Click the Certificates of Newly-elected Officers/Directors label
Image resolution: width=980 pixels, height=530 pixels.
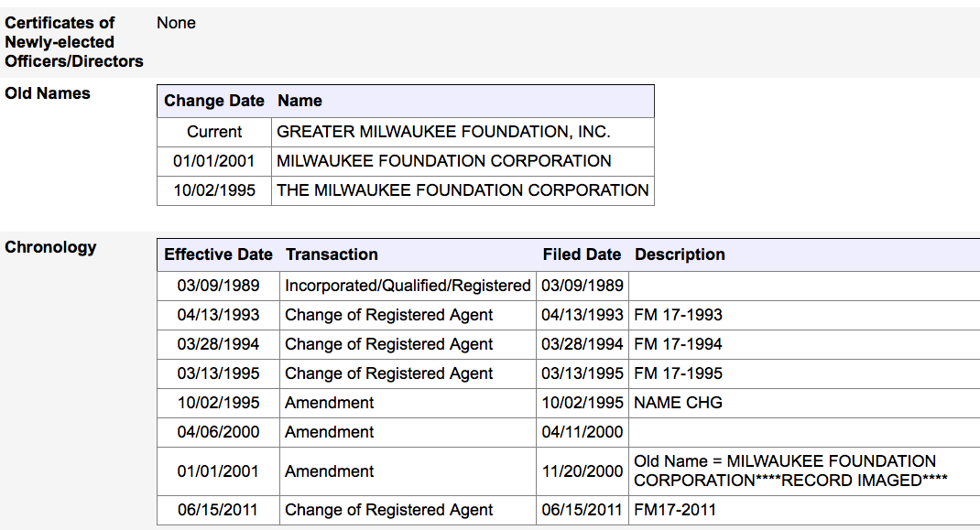click(x=74, y=42)
